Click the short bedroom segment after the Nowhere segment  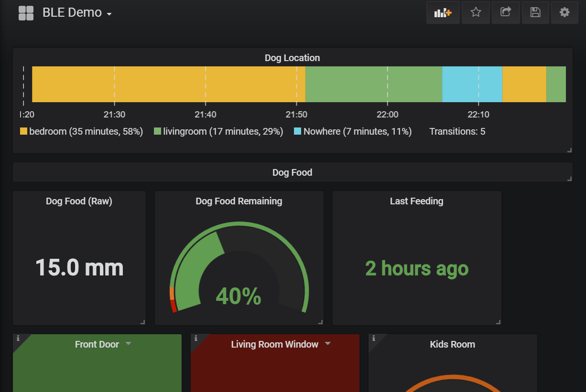pos(524,84)
